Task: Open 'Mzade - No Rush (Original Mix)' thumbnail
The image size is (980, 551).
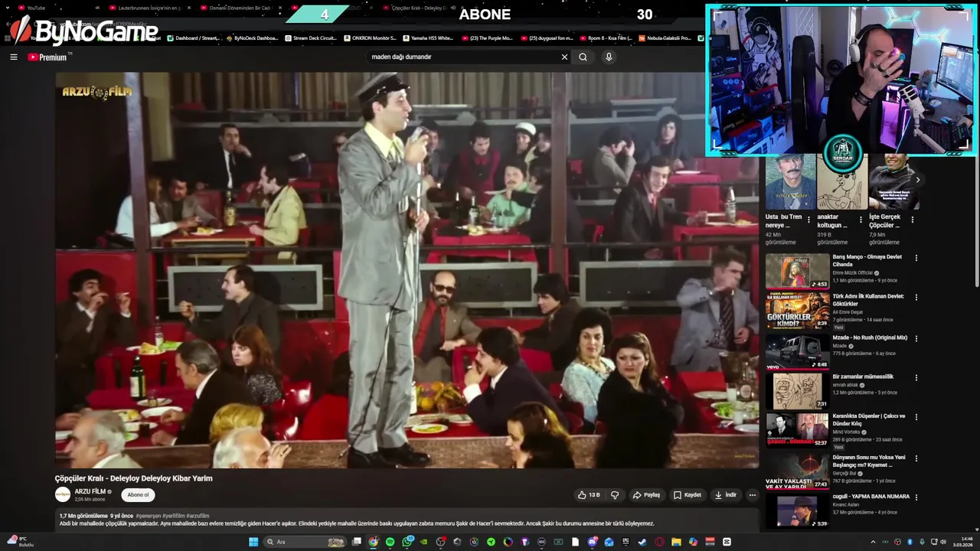Action: (797, 351)
